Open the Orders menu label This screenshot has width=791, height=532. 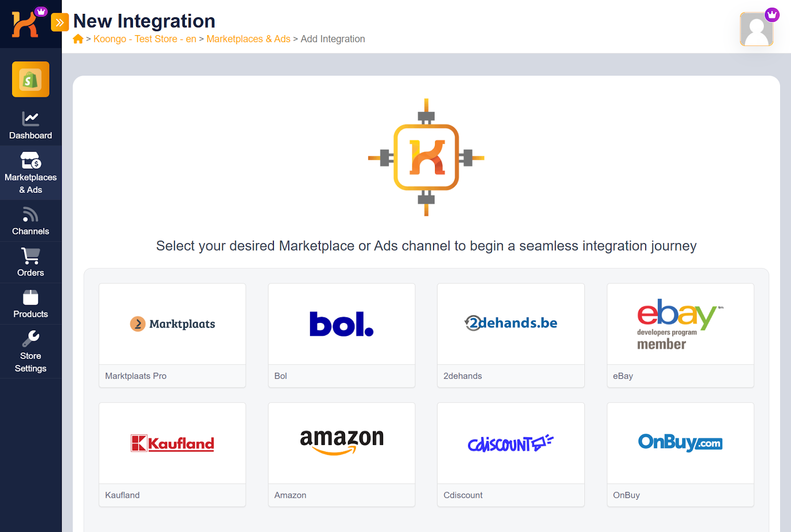pos(31,273)
